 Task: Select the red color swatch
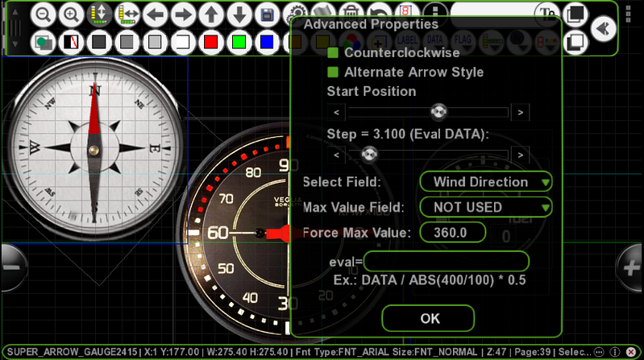pyautogui.click(x=210, y=42)
